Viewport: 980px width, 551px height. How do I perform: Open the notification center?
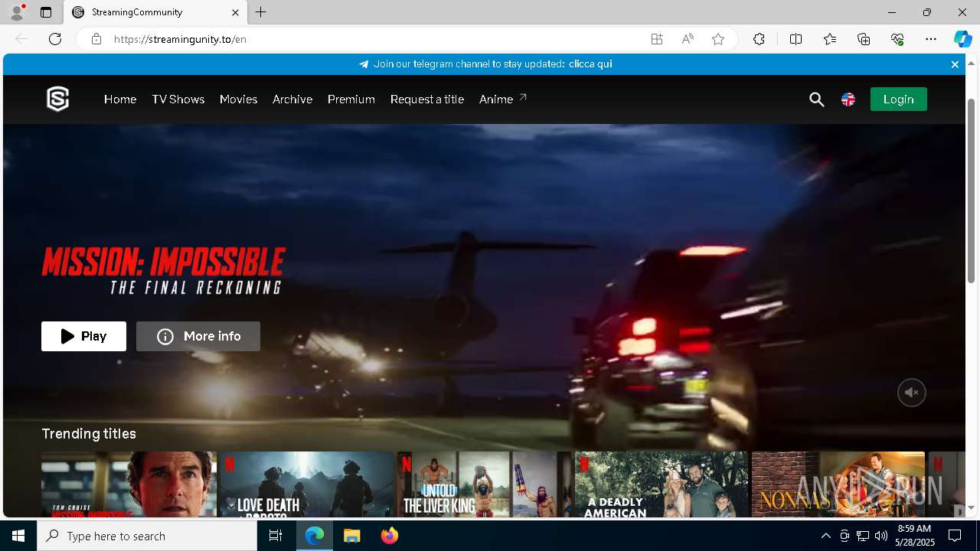pos(955,536)
